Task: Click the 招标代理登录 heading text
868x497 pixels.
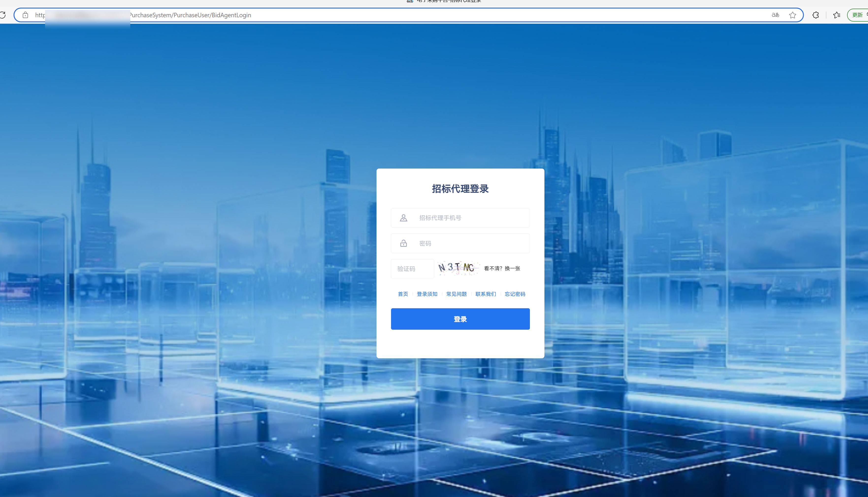Action: pyautogui.click(x=460, y=189)
